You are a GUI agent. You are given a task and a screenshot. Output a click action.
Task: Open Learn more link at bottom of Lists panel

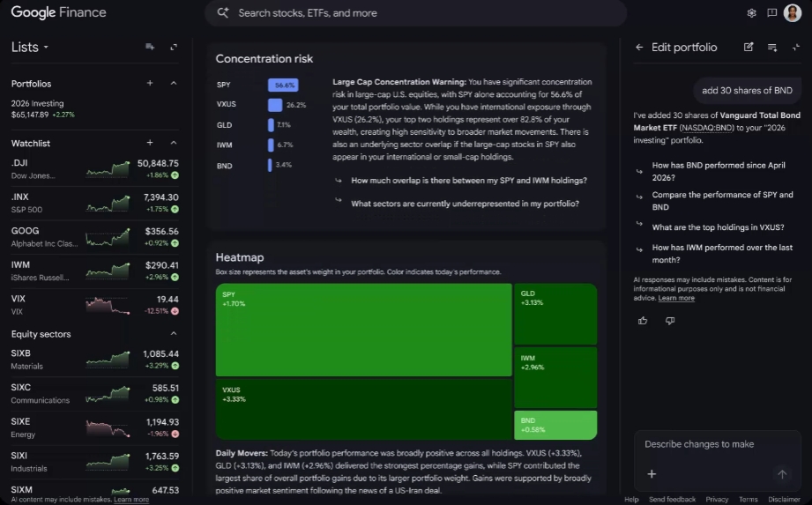[x=131, y=500]
